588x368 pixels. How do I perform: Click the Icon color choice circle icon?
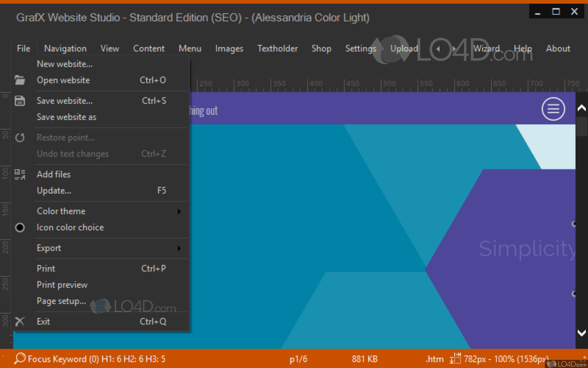coord(20,227)
